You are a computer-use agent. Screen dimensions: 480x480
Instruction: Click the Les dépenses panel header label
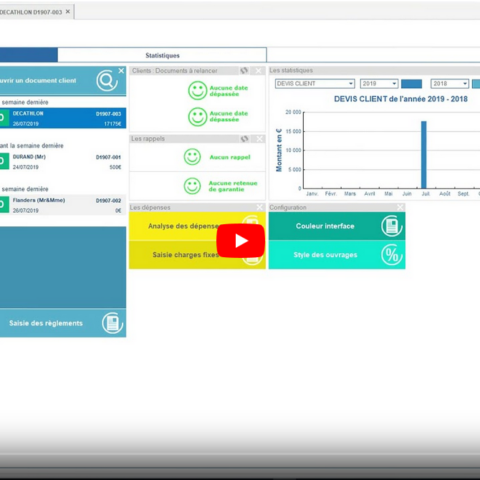click(x=150, y=207)
